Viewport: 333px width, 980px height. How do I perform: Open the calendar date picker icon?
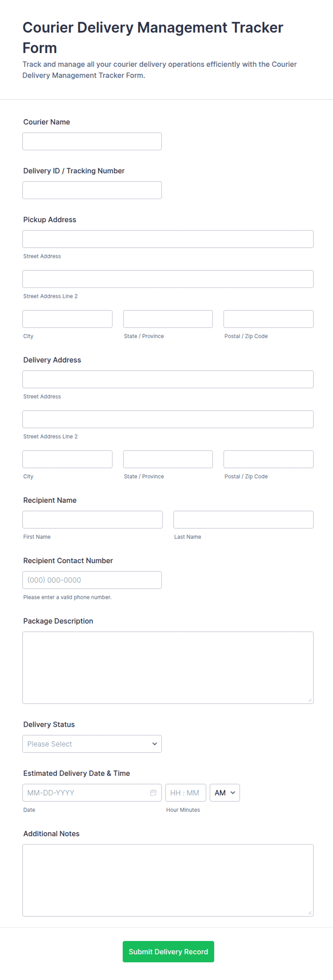(153, 792)
